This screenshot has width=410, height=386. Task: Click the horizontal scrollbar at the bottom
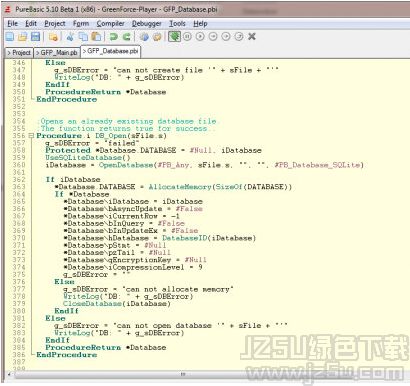tap(183, 374)
